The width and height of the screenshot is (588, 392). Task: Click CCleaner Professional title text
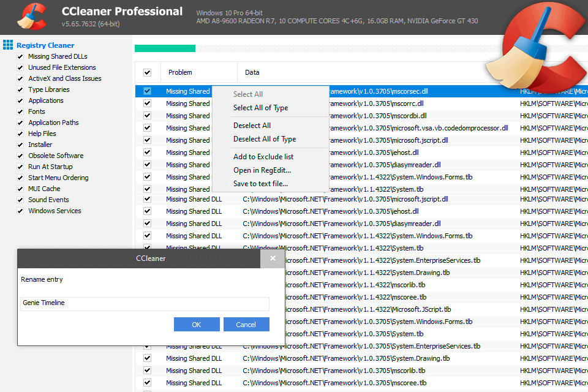(122, 11)
